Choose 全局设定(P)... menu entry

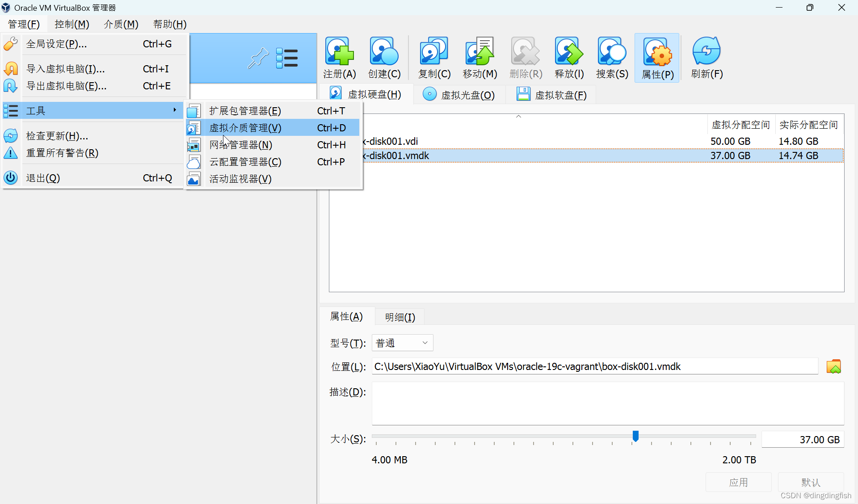pos(94,44)
